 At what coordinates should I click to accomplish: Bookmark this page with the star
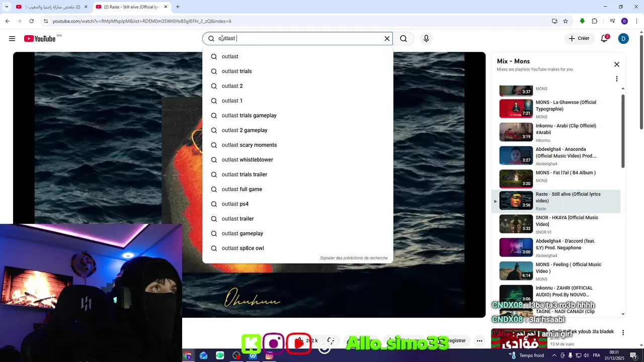tap(566, 21)
